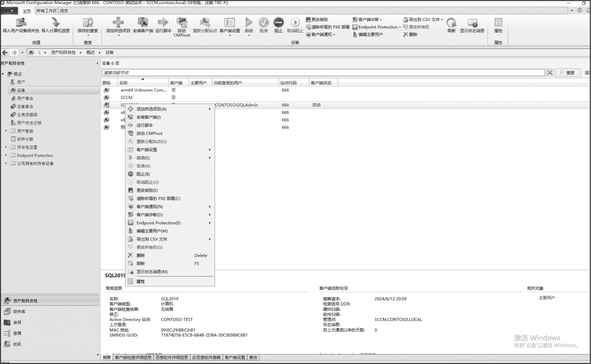Open 客户端诊断(D) submenu in context menu

[170, 215]
